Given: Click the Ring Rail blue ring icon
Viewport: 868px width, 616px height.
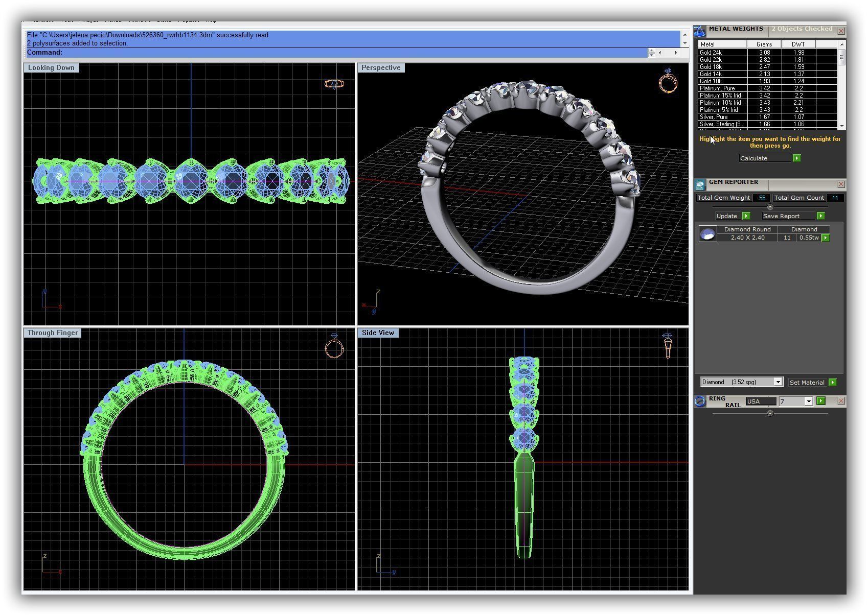Looking at the screenshot, I should click(x=700, y=401).
